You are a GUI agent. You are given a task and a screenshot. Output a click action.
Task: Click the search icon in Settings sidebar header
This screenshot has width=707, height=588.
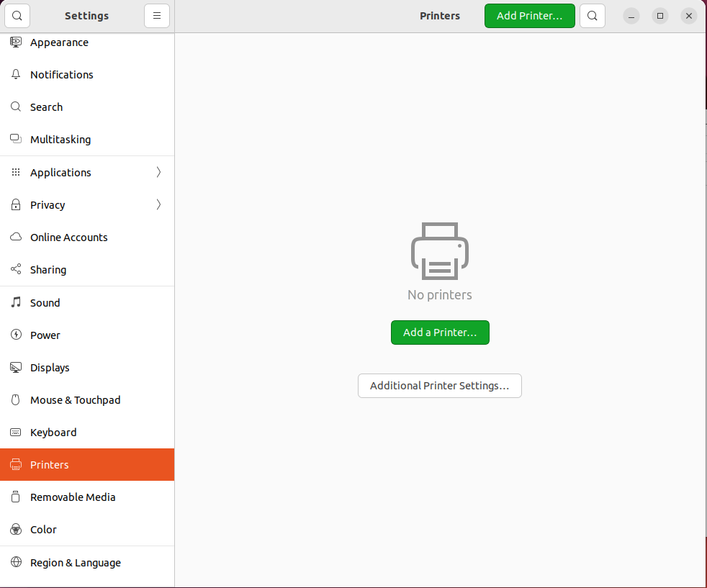click(17, 16)
